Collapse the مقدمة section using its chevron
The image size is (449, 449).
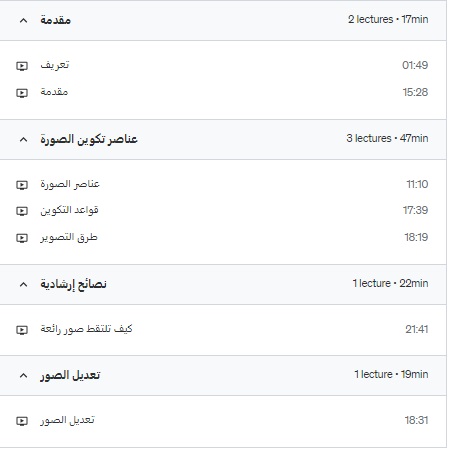tap(23, 21)
